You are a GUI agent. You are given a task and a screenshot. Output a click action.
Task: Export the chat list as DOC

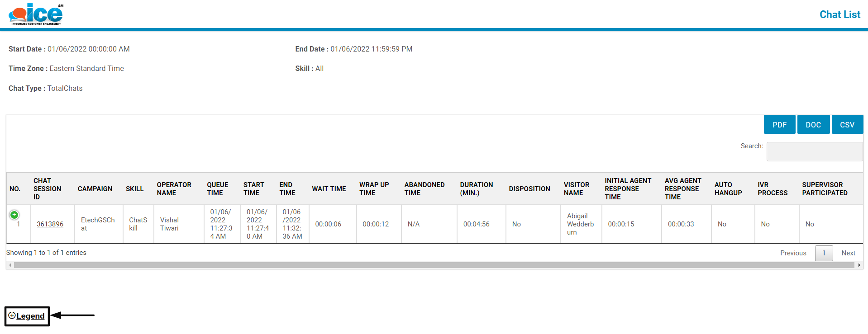[813, 125]
